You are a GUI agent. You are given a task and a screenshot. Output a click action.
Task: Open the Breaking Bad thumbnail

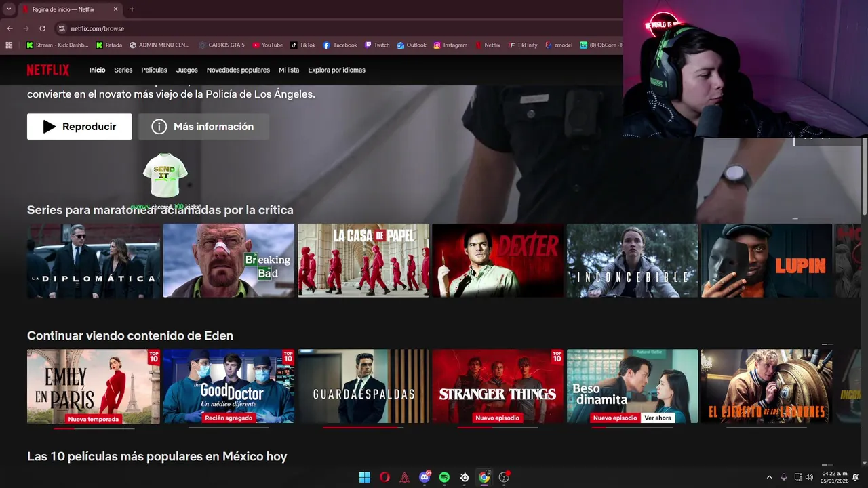coord(229,261)
